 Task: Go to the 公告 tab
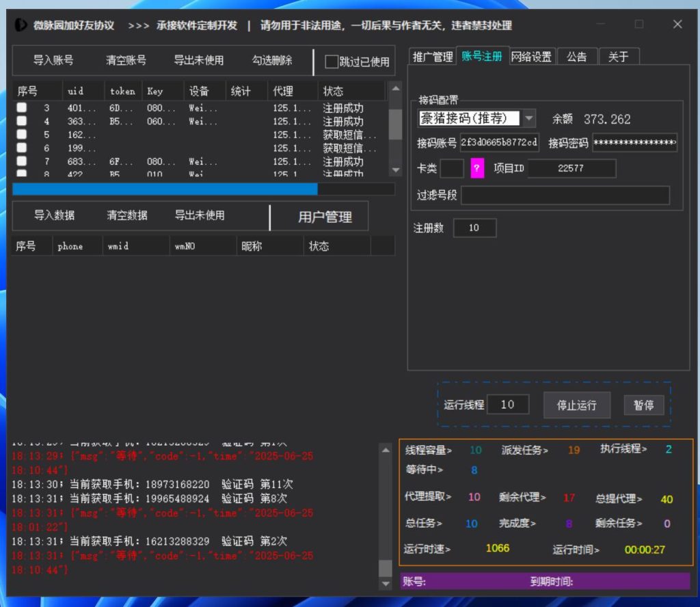576,57
